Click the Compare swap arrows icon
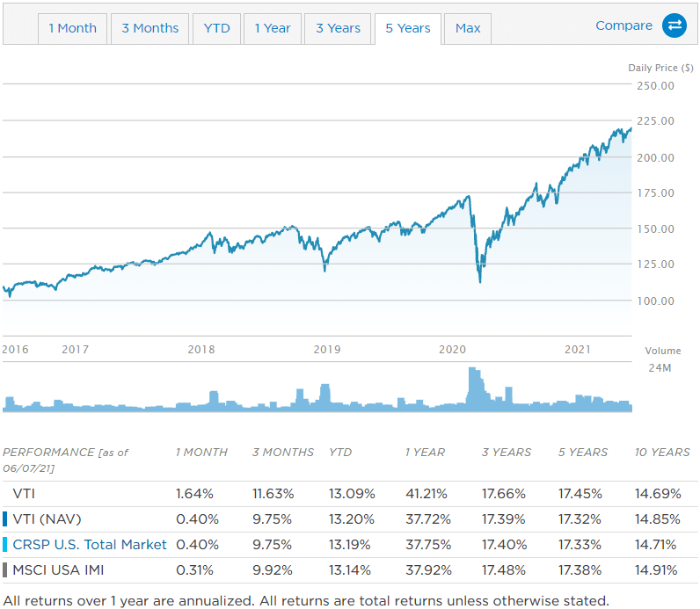This screenshot has width=700, height=609. click(x=674, y=25)
